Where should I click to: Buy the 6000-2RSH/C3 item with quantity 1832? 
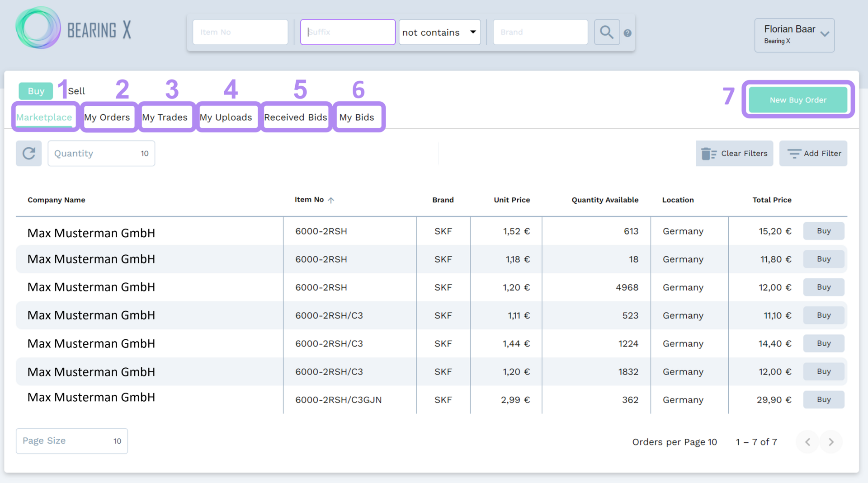pyautogui.click(x=824, y=371)
